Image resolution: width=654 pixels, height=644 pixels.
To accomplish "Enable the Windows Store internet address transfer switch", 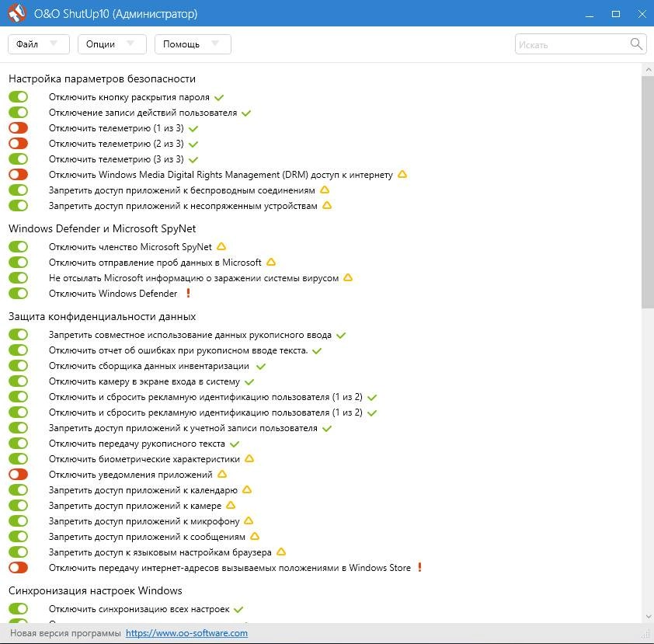I will pyautogui.click(x=19, y=567).
